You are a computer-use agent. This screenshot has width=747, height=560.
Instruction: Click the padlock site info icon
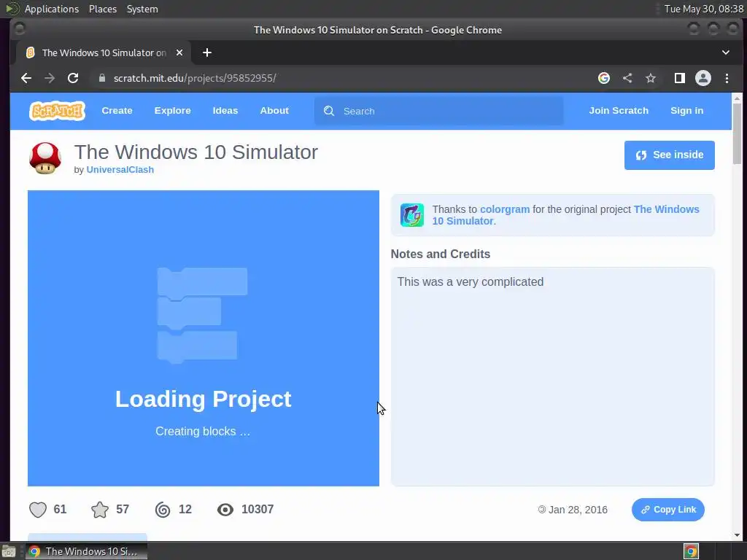point(101,78)
